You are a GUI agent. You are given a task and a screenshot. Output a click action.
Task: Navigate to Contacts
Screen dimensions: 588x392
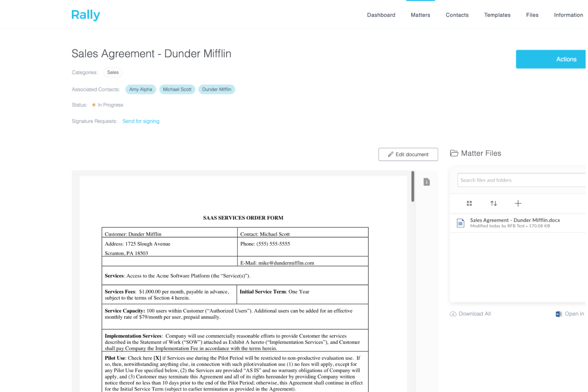tap(457, 15)
